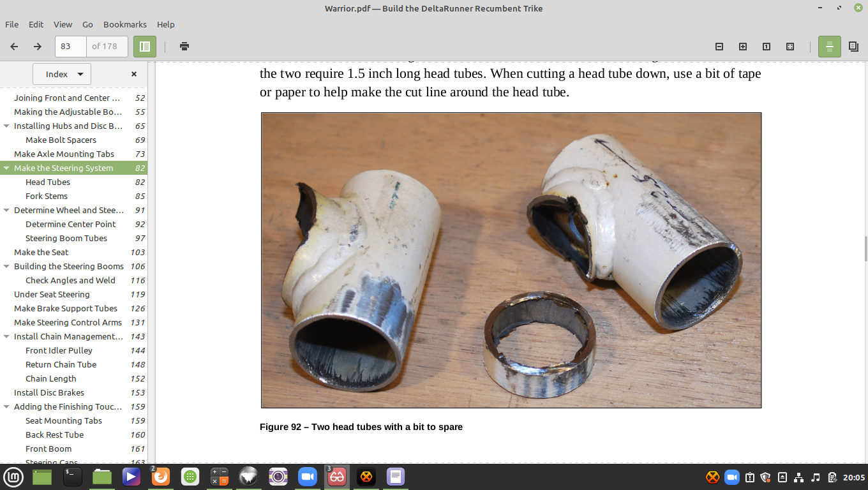Close the Index side pane with X
Image resolution: width=868 pixels, height=490 pixels.
point(134,74)
